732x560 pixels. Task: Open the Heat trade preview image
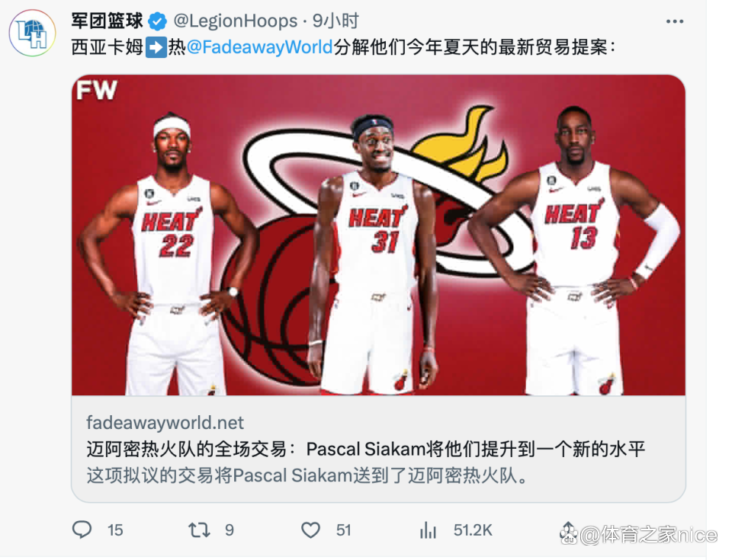[379, 235]
